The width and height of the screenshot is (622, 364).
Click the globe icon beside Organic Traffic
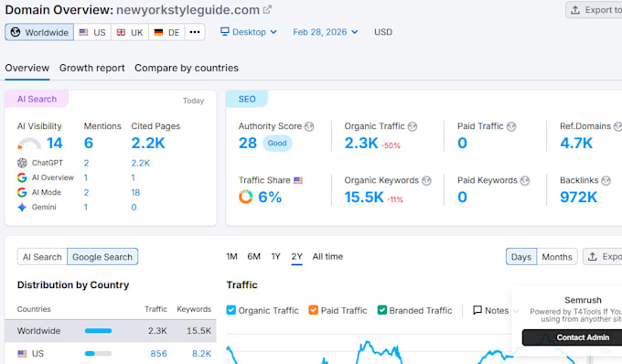[x=413, y=126]
